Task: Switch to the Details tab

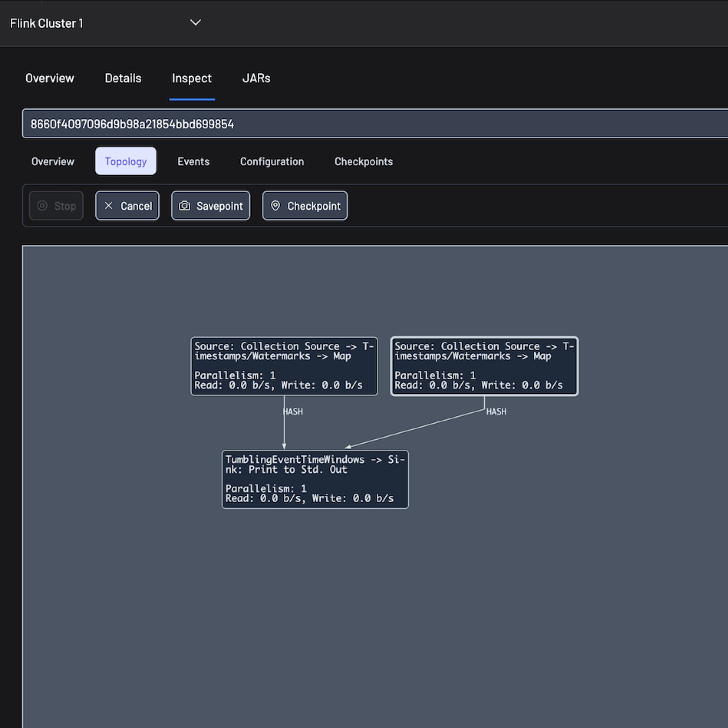Action: [123, 78]
